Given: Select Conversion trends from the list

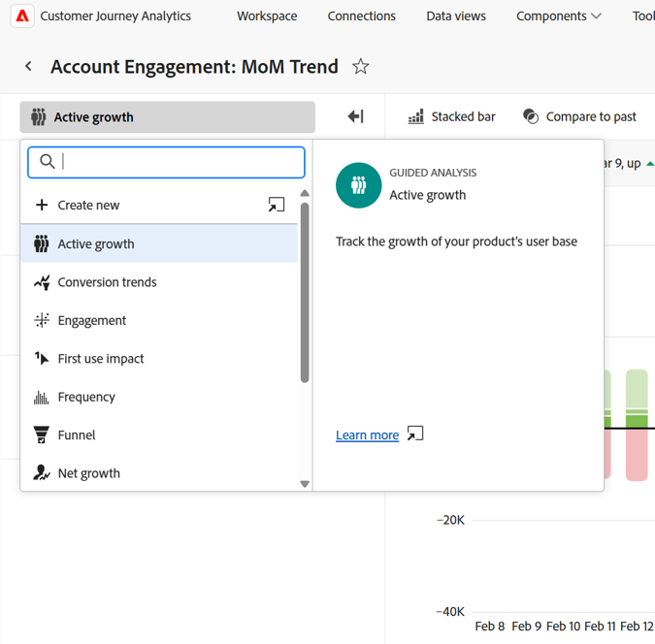Looking at the screenshot, I should click(159, 282).
